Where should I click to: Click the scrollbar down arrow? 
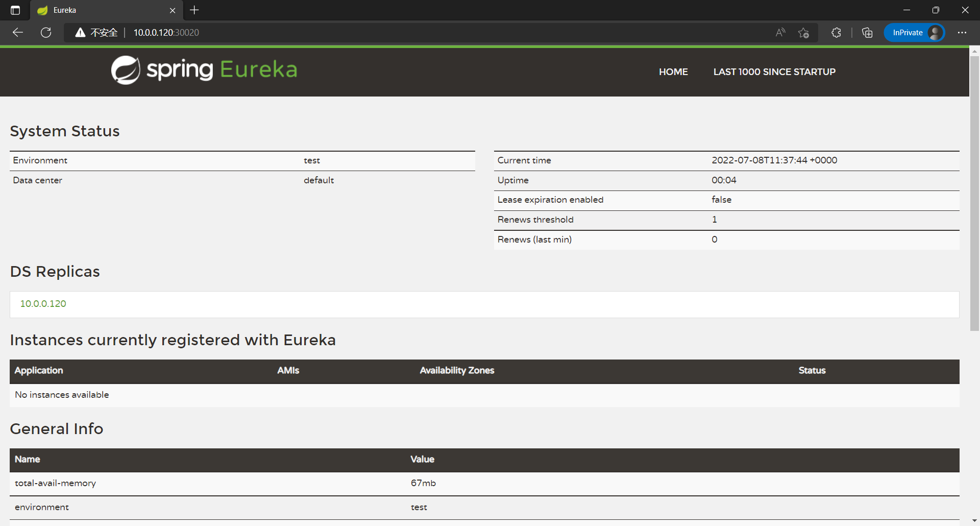(x=974, y=521)
